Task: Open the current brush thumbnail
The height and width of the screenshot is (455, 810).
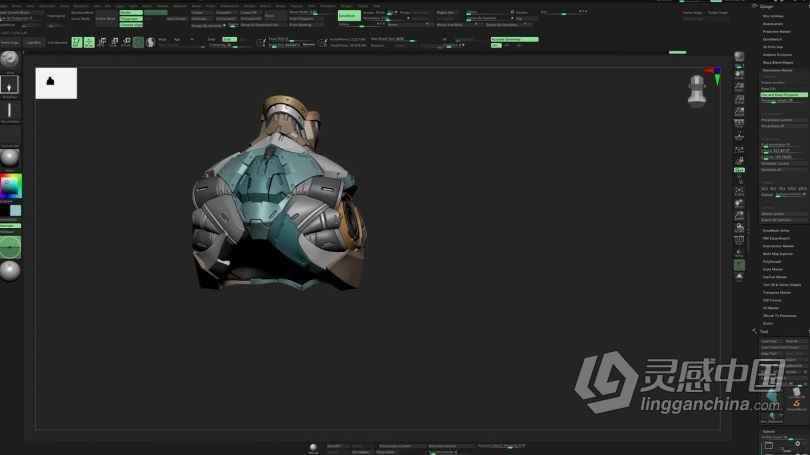Action: tap(9, 59)
